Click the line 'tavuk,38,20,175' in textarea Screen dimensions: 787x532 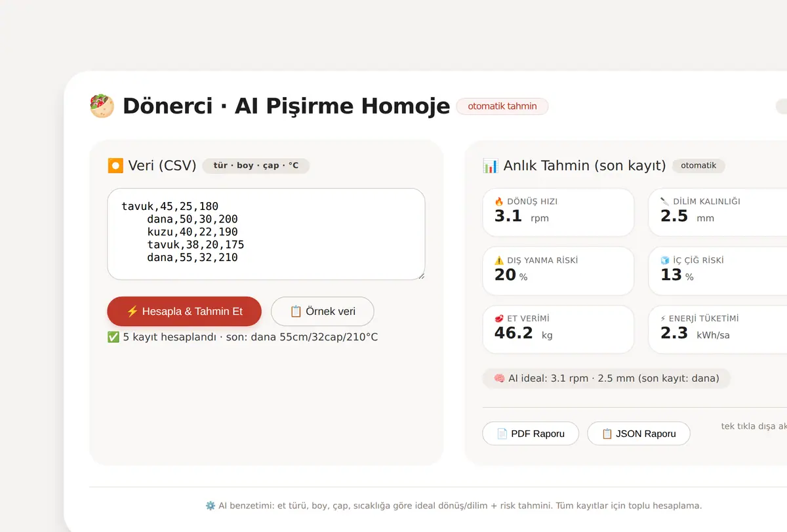(195, 245)
